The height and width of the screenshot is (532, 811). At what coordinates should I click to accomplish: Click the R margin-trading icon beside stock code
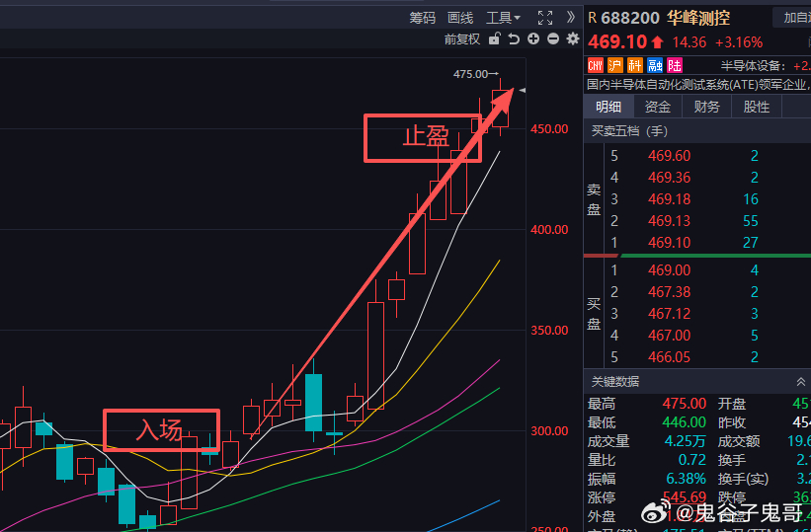point(593,18)
